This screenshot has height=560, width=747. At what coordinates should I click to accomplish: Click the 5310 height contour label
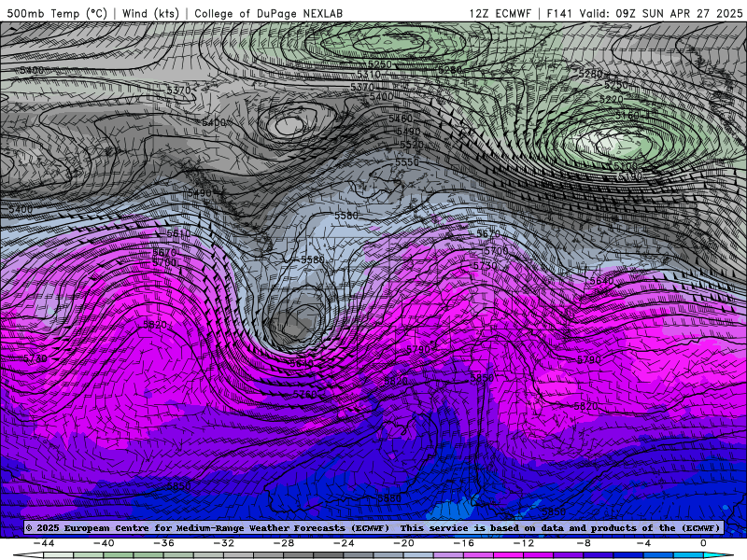click(369, 75)
